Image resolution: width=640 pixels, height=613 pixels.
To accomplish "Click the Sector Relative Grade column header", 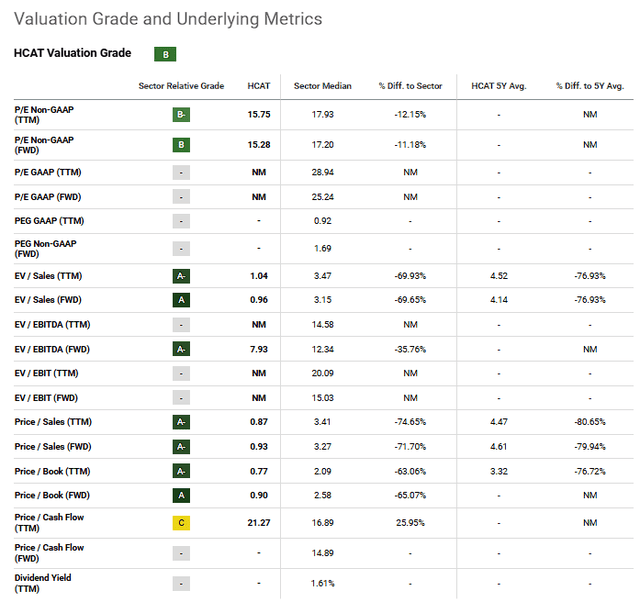I will [181, 86].
